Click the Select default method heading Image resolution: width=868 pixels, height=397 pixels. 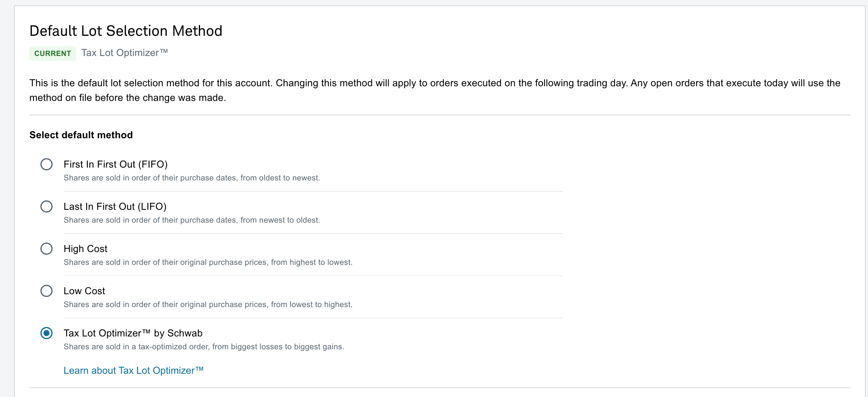pyautogui.click(x=81, y=135)
